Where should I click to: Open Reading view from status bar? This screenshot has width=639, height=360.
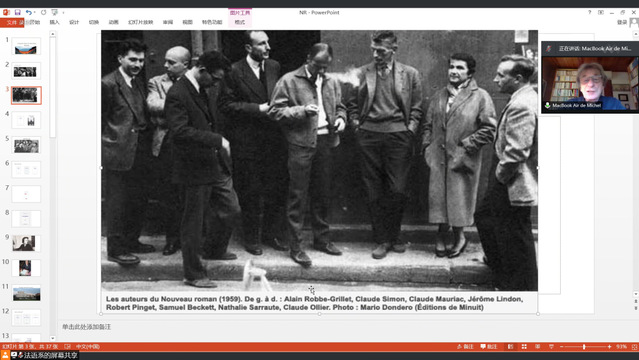[538, 347]
